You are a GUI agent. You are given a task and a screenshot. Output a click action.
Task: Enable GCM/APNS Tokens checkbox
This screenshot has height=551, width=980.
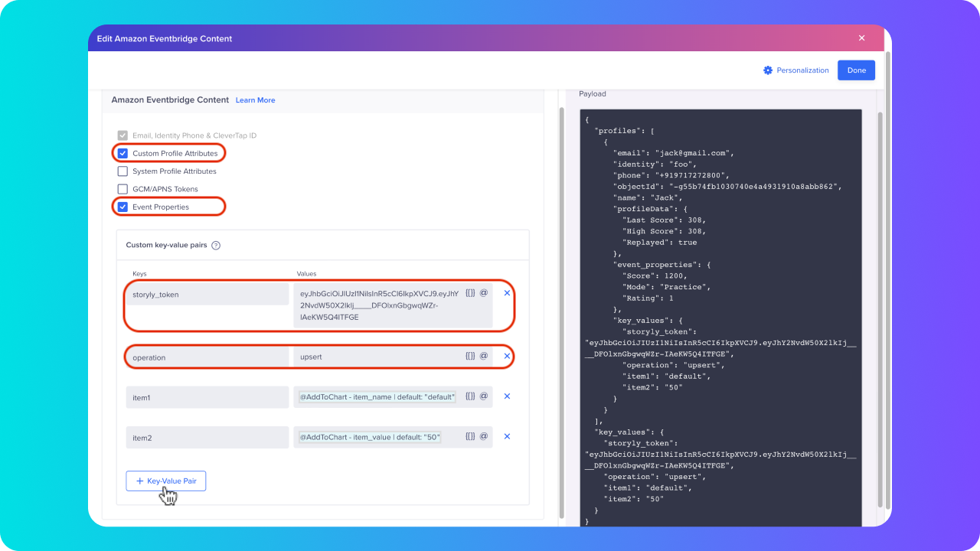(122, 189)
